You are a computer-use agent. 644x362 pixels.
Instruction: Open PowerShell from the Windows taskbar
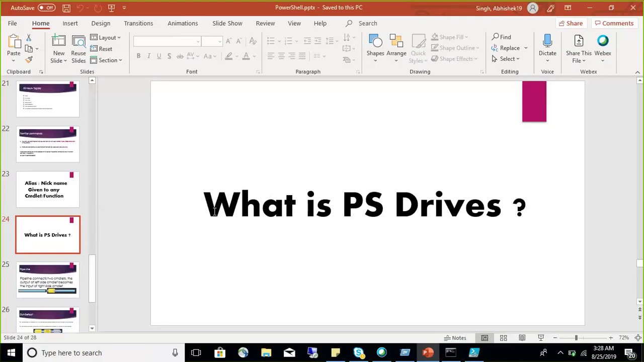coord(474,352)
